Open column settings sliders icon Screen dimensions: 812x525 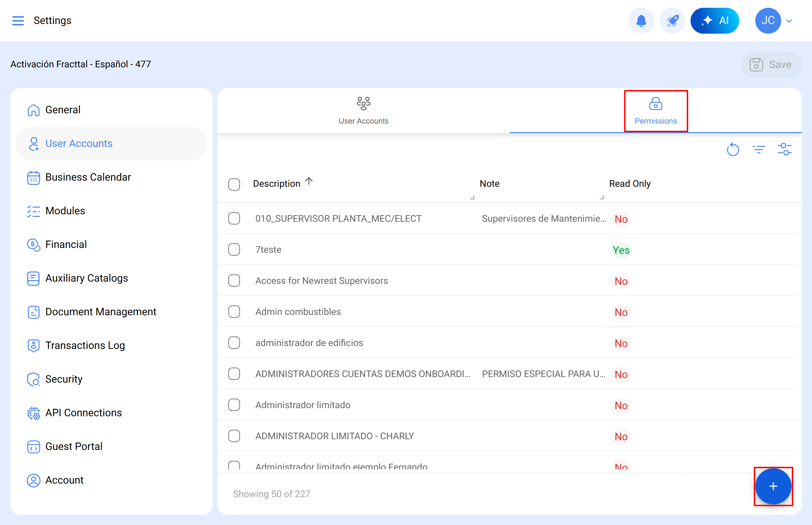784,149
